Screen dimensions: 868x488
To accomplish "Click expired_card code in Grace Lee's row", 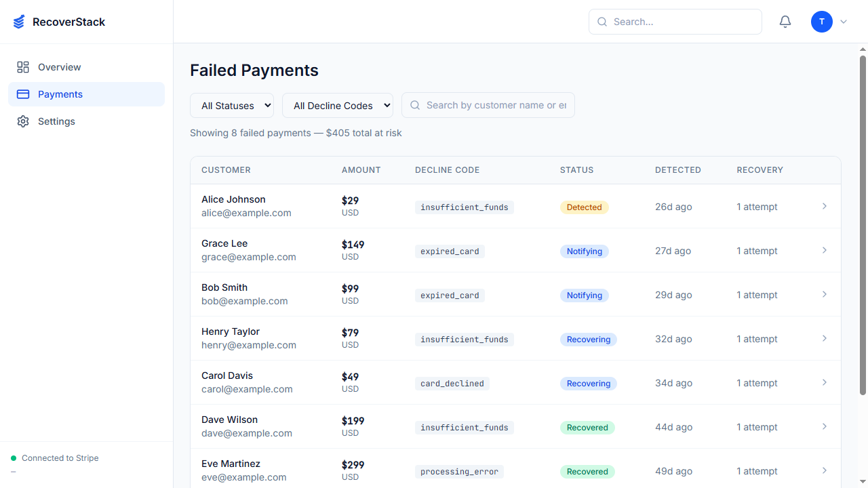I will pyautogui.click(x=450, y=251).
